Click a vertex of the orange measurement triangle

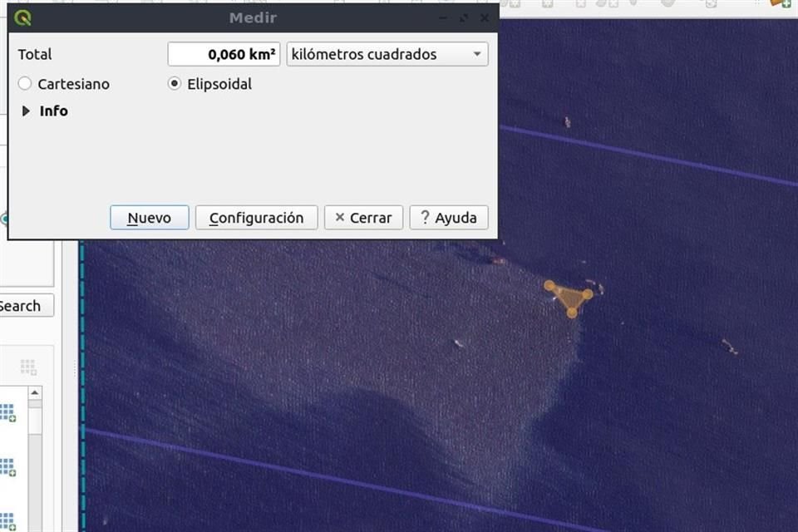tap(549, 288)
